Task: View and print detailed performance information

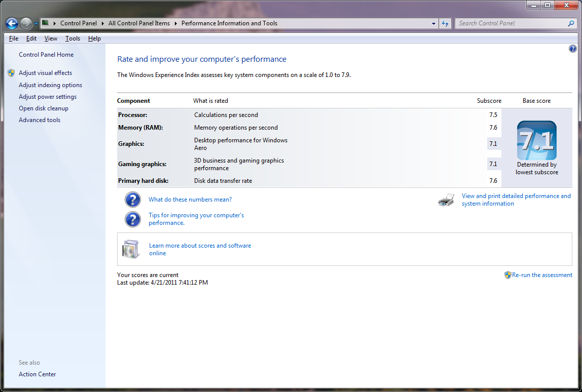Action: pyautogui.click(x=516, y=200)
